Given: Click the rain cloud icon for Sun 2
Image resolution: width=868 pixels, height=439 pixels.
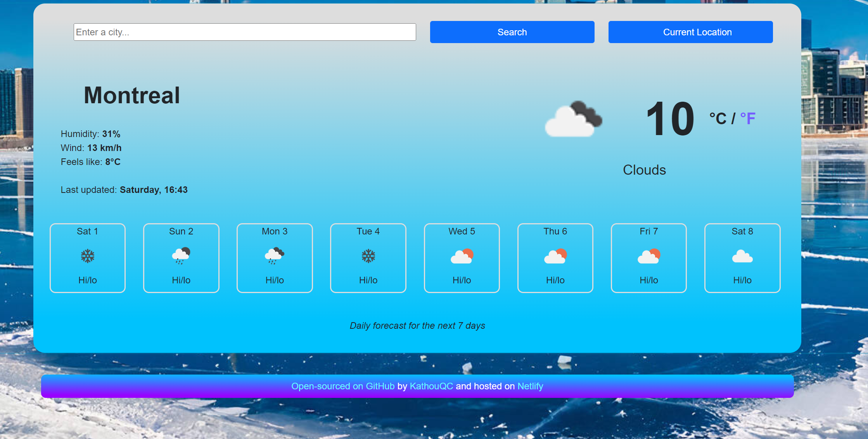Looking at the screenshot, I should pyautogui.click(x=181, y=256).
